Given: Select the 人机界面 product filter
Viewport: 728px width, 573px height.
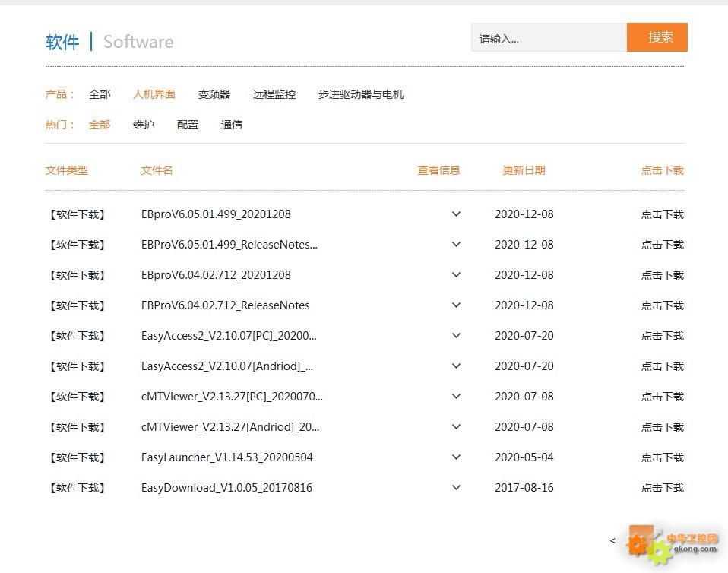Looking at the screenshot, I should click(154, 94).
